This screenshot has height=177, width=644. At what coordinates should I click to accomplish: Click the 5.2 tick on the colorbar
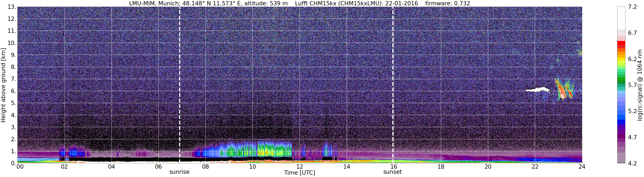coord(632,111)
